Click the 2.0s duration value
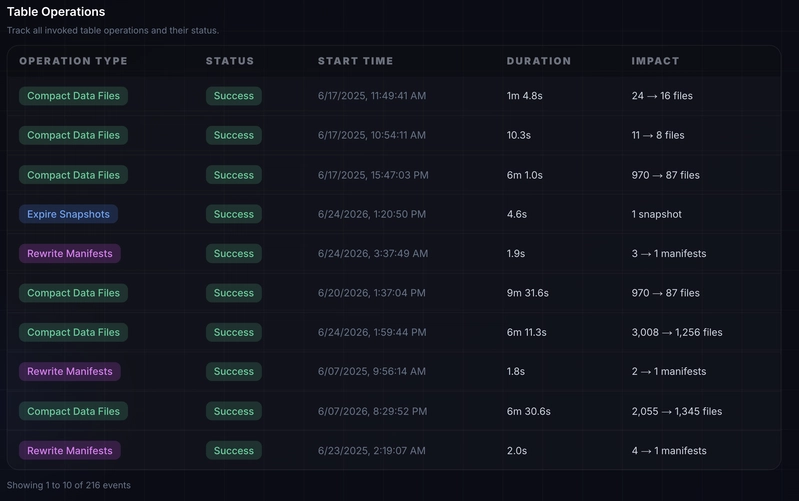This screenshot has height=501, width=799. click(x=517, y=451)
